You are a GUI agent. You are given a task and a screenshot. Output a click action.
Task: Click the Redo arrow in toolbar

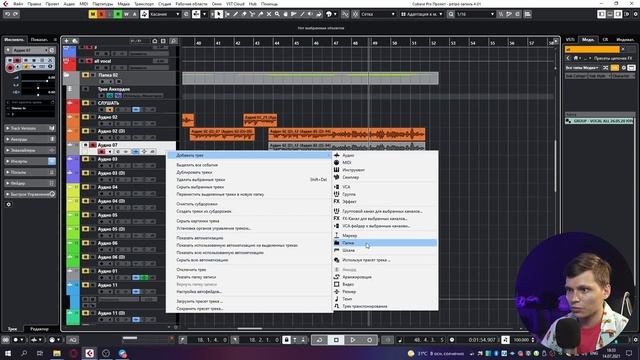click(x=16, y=14)
